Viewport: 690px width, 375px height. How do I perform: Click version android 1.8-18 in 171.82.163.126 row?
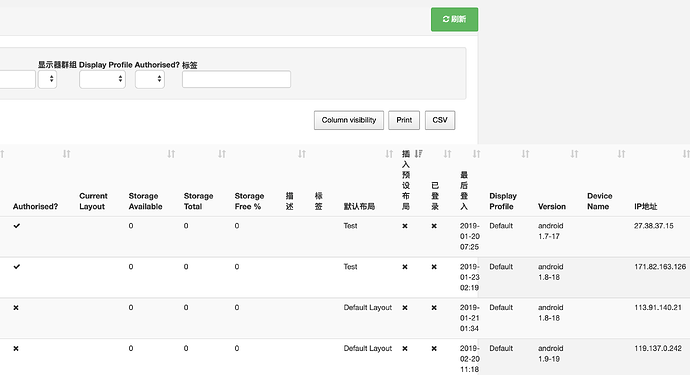(x=551, y=272)
